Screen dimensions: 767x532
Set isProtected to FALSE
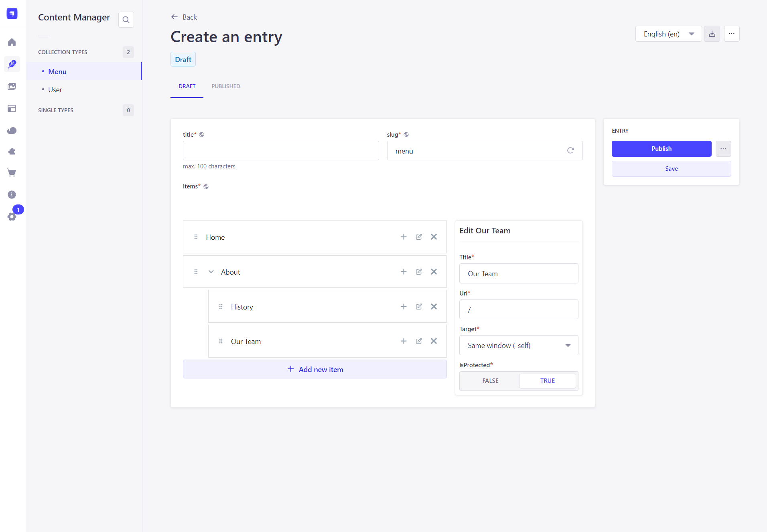(490, 381)
